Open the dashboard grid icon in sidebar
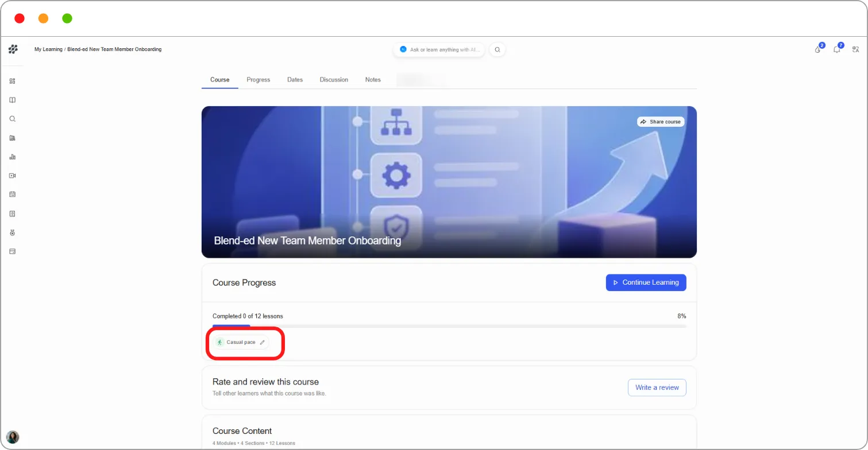The height and width of the screenshot is (450, 868). coord(13,81)
